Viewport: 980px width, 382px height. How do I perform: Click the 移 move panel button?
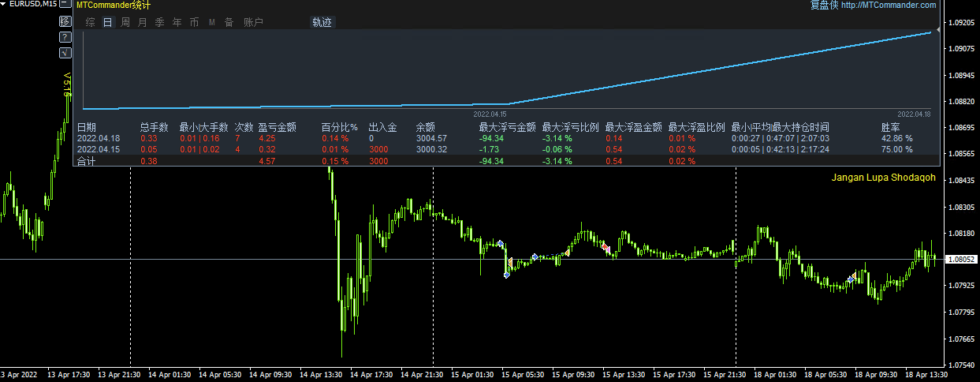[65, 21]
